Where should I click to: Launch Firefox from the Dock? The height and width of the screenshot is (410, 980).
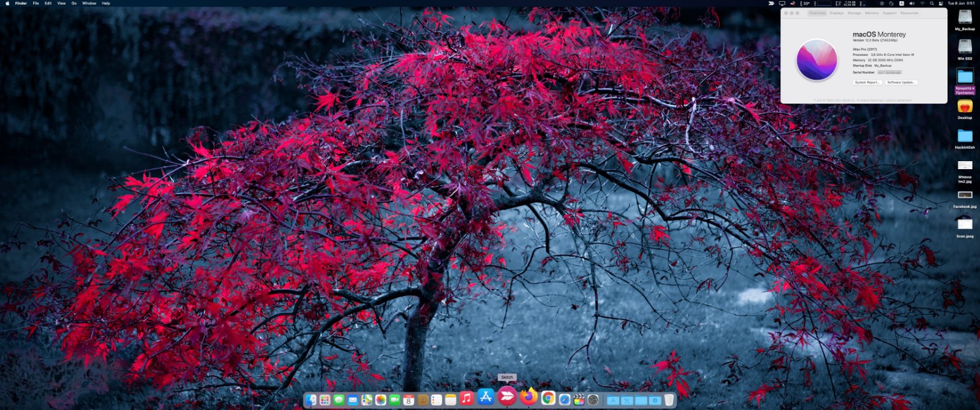point(529,397)
